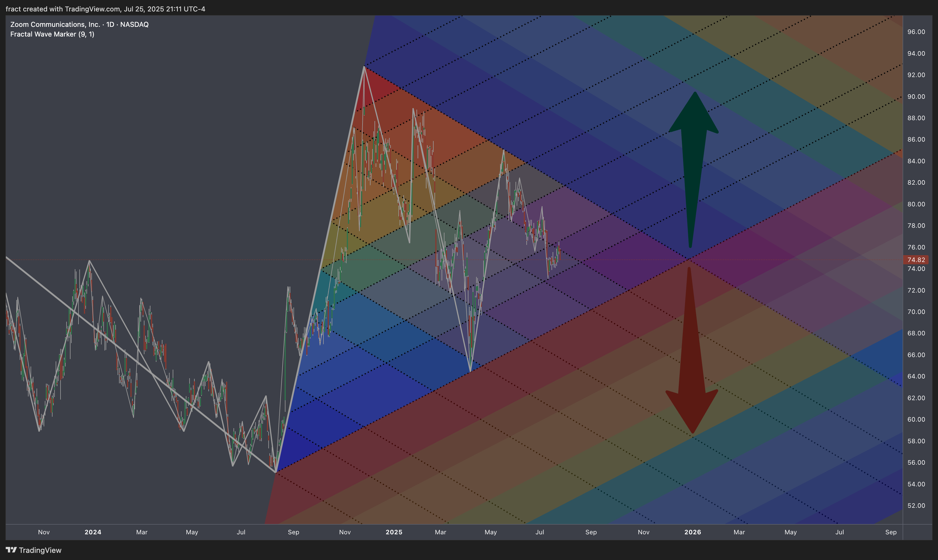The image size is (938, 560).
Task: Click the May label between 2025 and 2026
Action: pos(490,532)
